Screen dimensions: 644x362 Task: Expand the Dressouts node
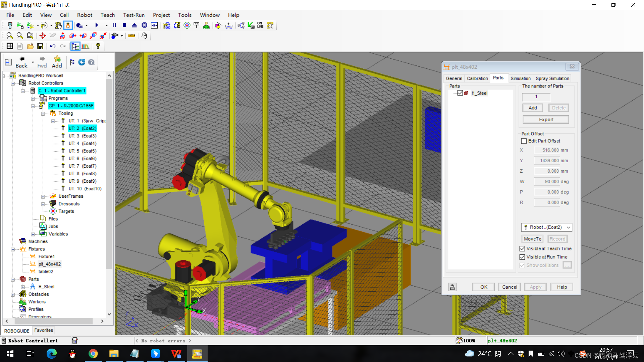point(43,204)
